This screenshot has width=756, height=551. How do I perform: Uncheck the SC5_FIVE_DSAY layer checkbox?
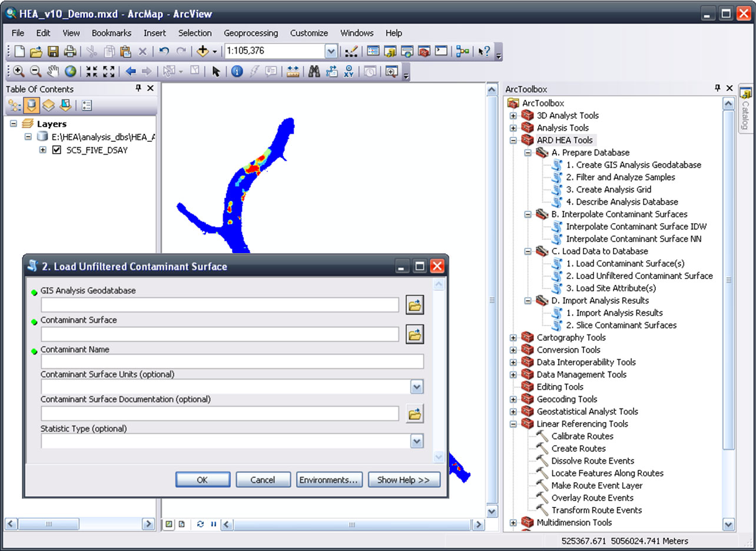tap(57, 150)
